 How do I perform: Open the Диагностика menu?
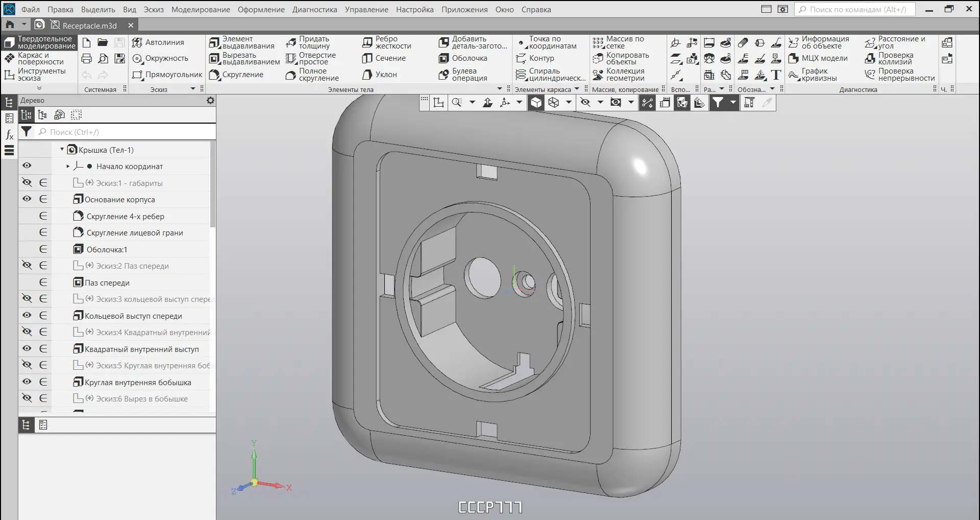click(x=314, y=10)
